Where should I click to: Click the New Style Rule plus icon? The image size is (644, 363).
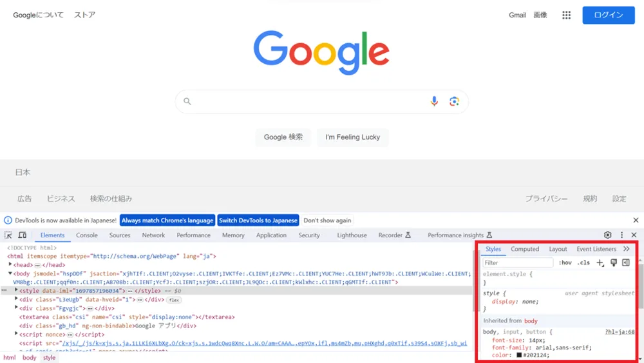click(600, 262)
